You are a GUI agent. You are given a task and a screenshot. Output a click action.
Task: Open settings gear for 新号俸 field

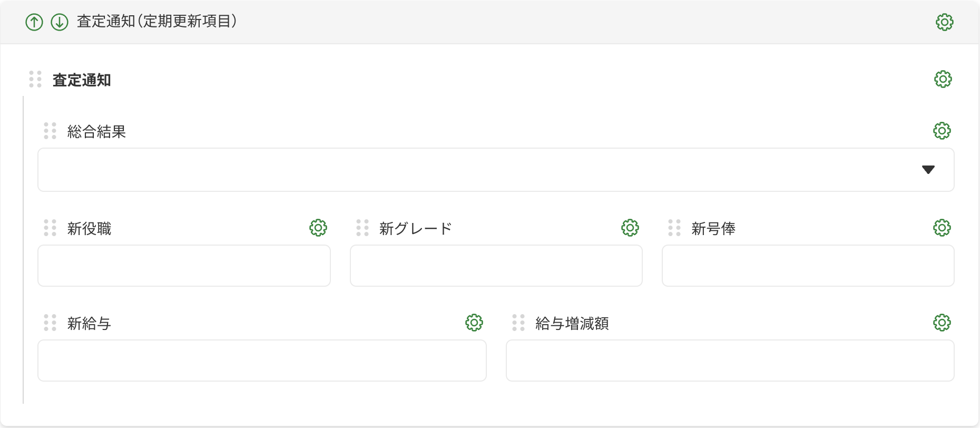click(x=942, y=228)
